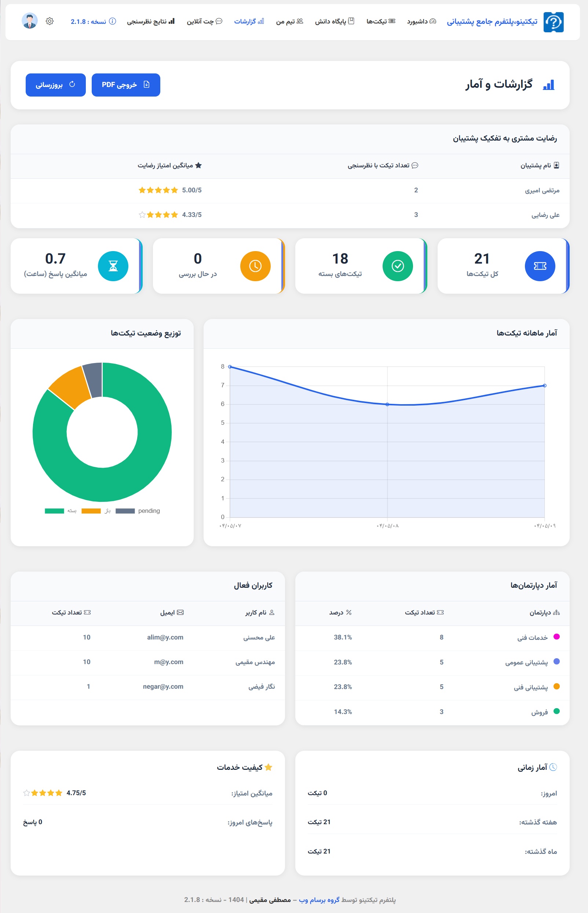The height and width of the screenshot is (913, 588).
Task: Click the بروزرسانی refresh button
Action: pos(56,85)
